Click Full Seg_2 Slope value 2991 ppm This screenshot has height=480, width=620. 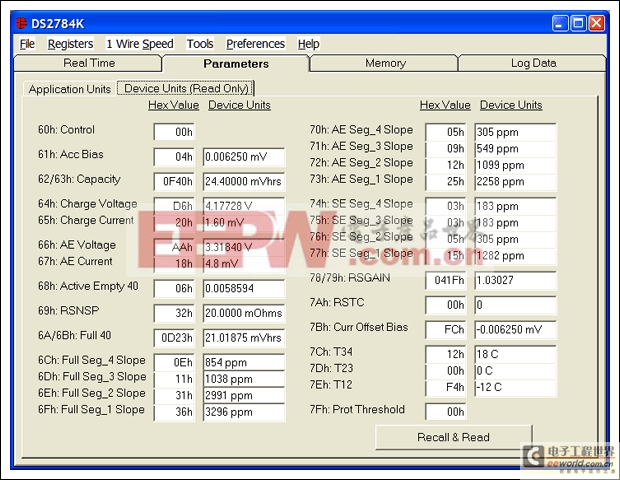point(244,396)
